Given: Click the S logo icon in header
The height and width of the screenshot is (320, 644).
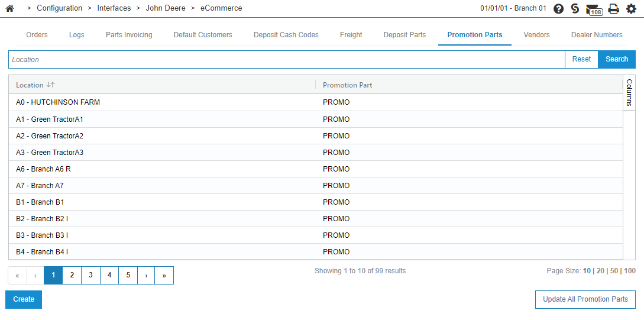Looking at the screenshot, I should 575,8.
